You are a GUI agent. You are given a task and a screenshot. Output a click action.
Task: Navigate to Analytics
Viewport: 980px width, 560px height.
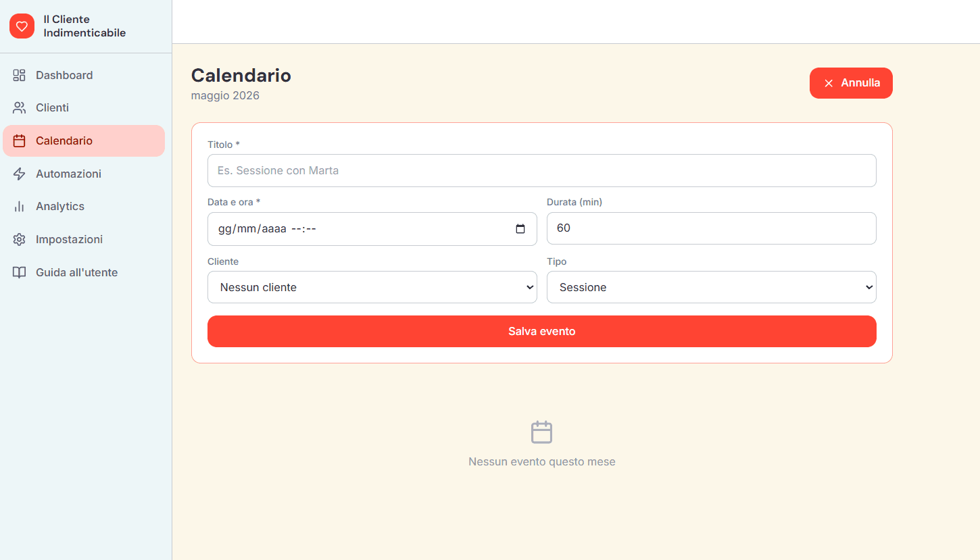[x=84, y=207]
